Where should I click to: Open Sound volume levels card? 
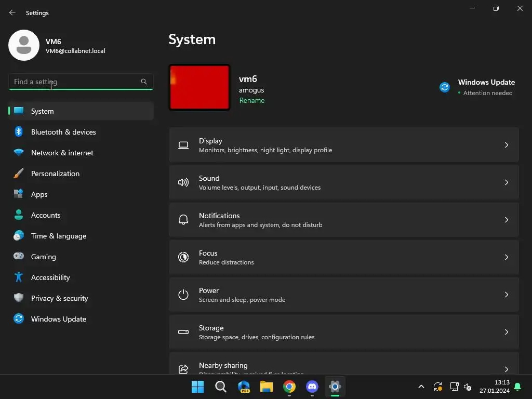pos(344,182)
